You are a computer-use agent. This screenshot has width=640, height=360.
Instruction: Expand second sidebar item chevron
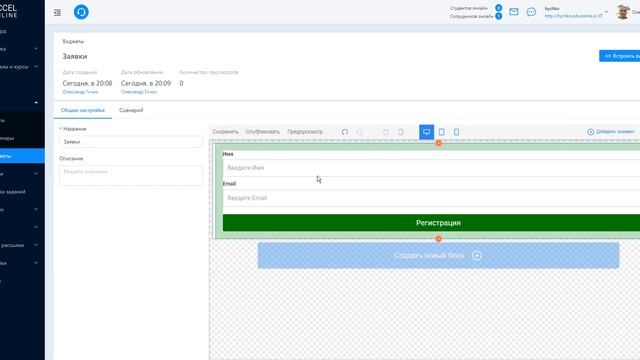click(x=36, y=49)
